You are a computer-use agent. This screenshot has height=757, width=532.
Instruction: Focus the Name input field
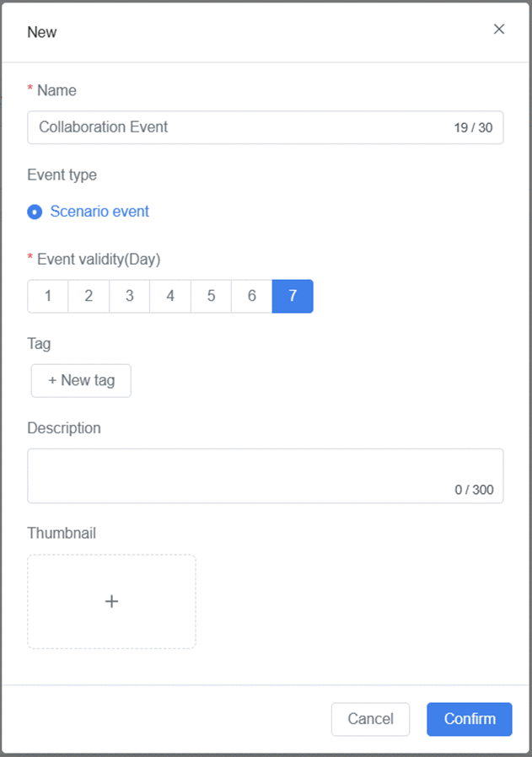(x=236, y=127)
